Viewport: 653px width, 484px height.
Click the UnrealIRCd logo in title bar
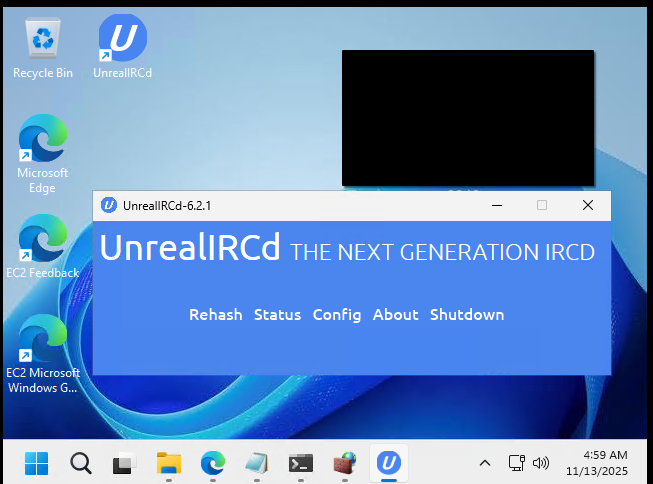(109, 205)
